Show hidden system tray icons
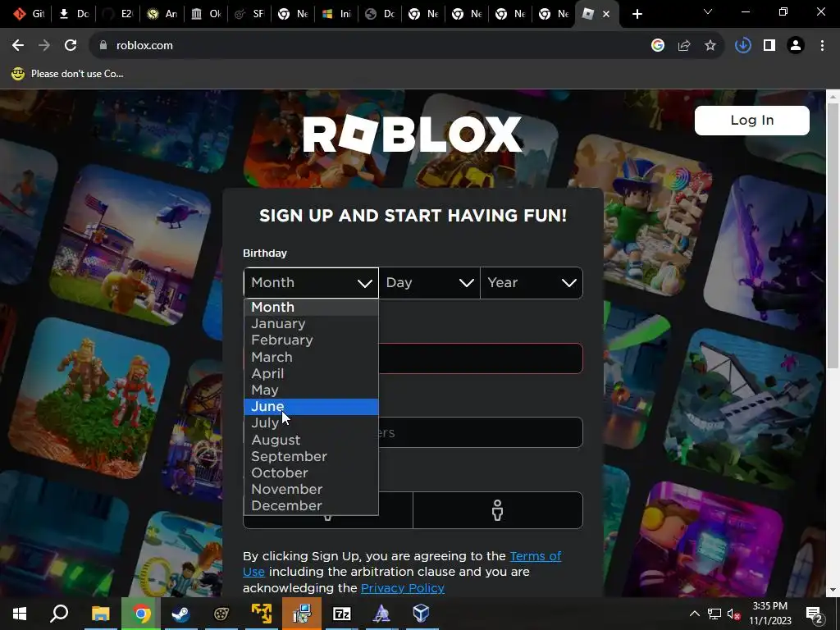This screenshot has width=840, height=630. point(694,614)
